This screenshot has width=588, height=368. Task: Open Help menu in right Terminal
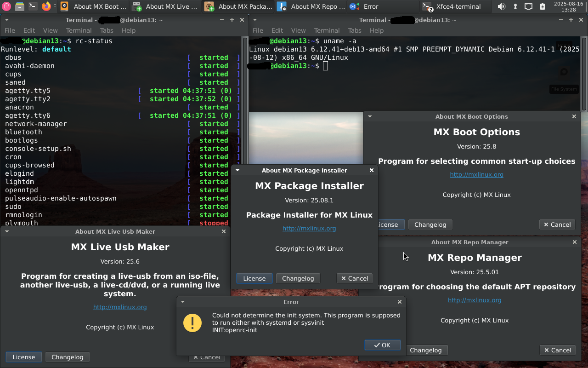click(377, 30)
